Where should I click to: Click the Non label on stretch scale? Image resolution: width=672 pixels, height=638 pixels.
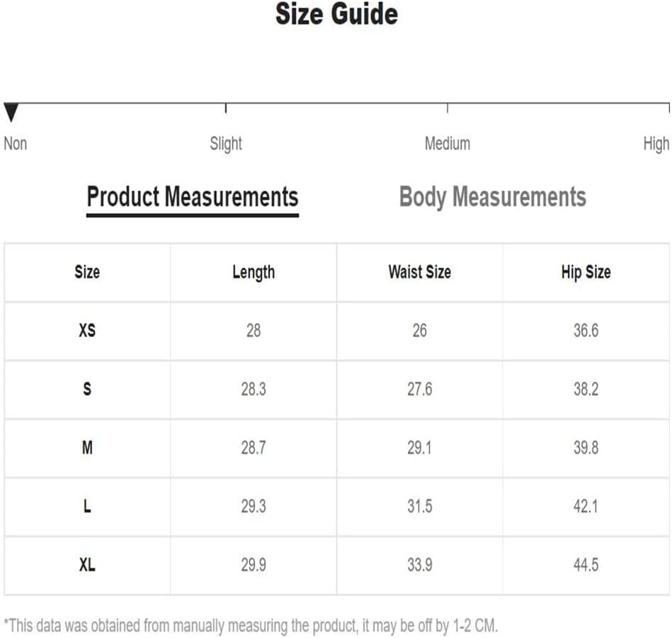tap(16, 144)
